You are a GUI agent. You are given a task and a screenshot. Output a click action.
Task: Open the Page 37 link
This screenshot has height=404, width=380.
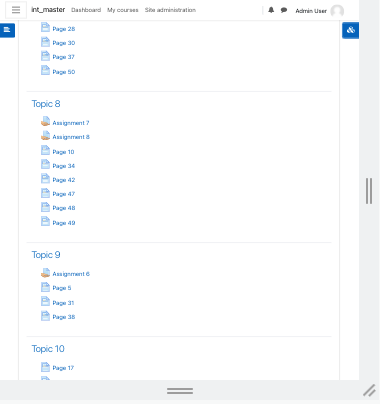coord(63,57)
